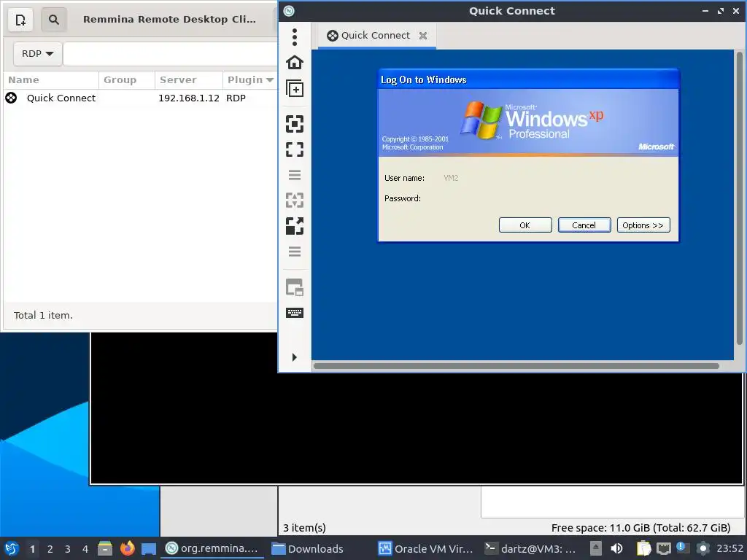Viewport: 747px width, 560px height.
Task: Expand the toolbar with bottom arrow
Action: tap(295, 357)
